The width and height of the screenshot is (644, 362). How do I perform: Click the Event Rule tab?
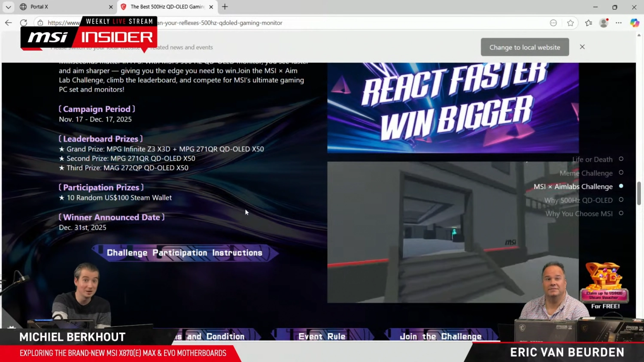322,336
